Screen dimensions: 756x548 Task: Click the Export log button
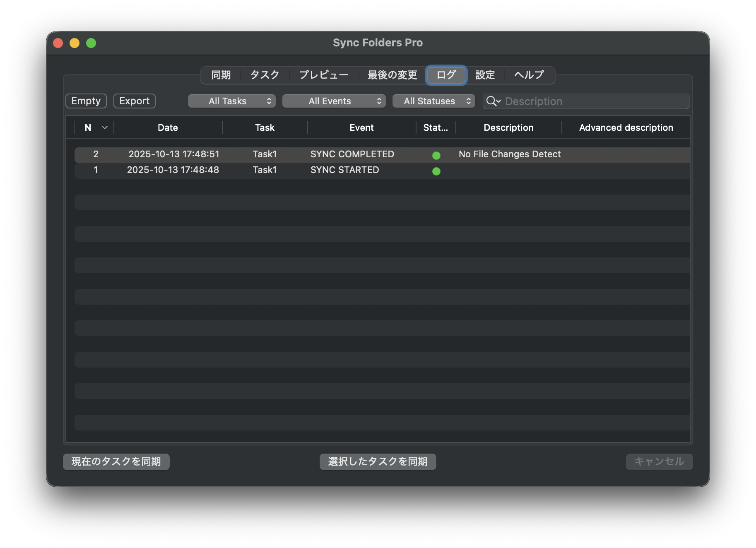(135, 101)
